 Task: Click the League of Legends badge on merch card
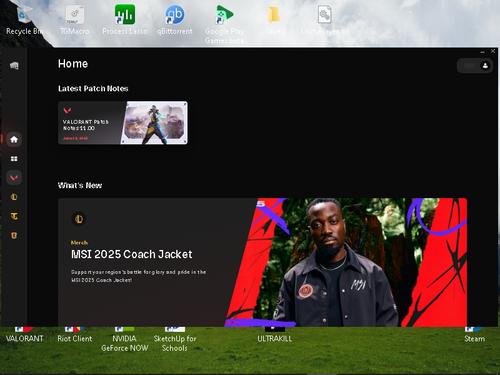(79, 219)
